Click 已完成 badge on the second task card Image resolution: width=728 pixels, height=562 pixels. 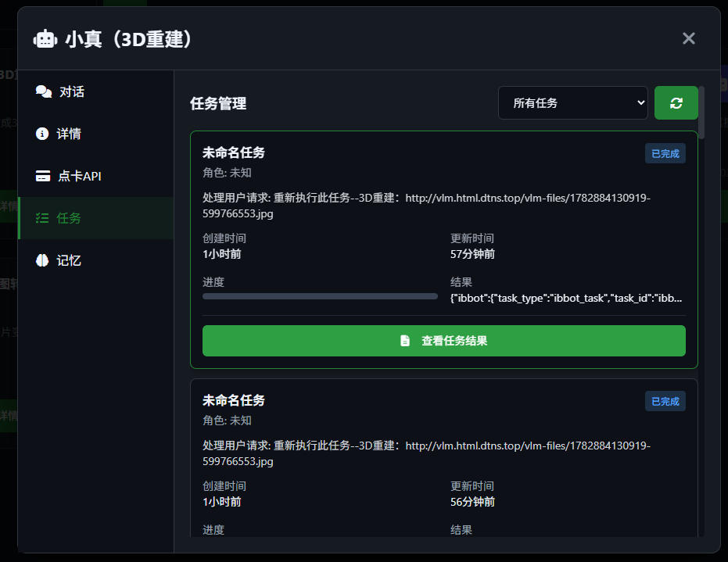click(x=665, y=402)
